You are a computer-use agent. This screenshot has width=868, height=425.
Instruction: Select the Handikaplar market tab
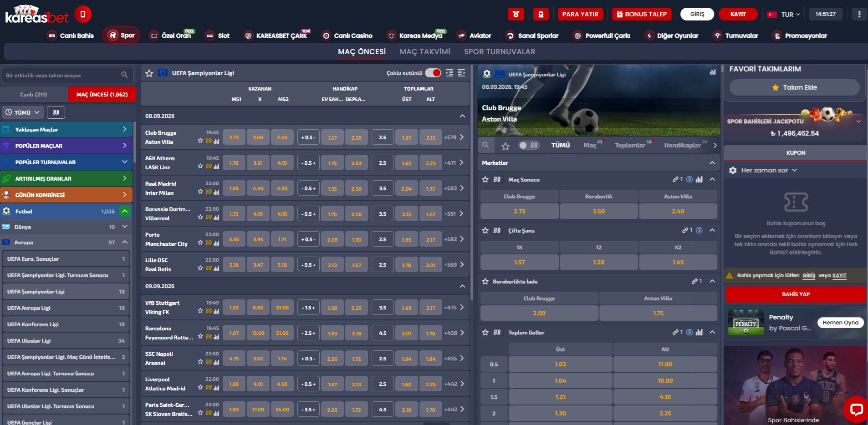click(682, 145)
